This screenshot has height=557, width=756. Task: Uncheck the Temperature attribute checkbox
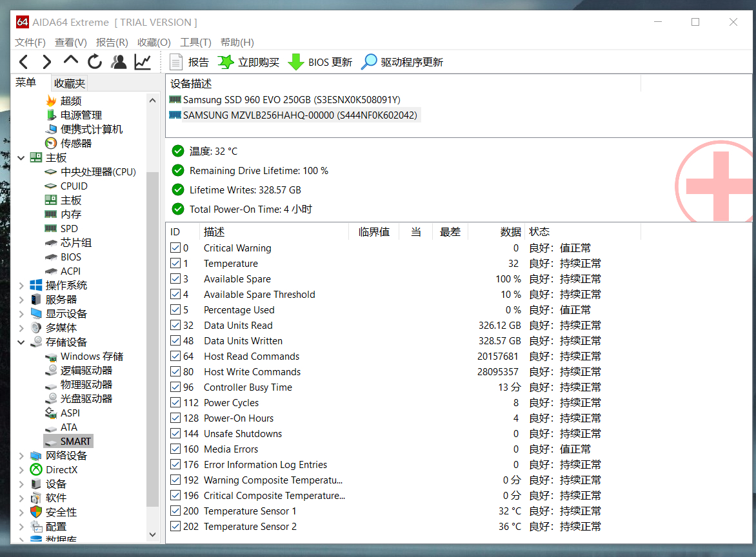[175, 263]
